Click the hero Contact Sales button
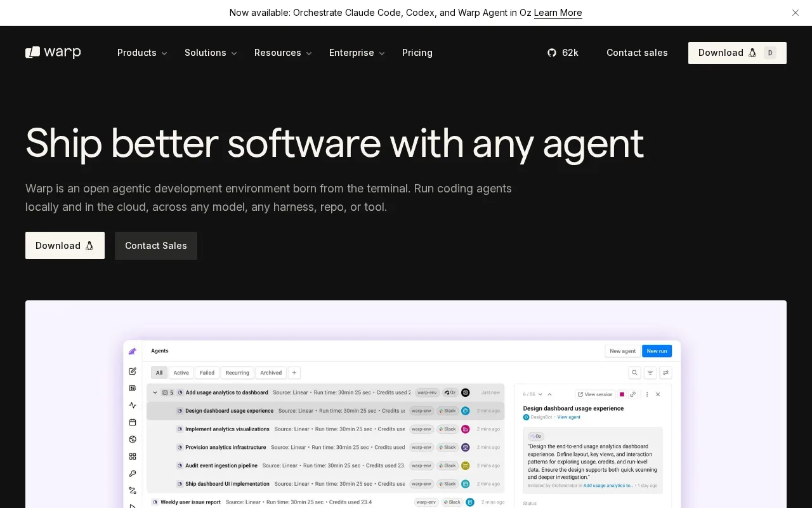The image size is (812, 508). 156,246
